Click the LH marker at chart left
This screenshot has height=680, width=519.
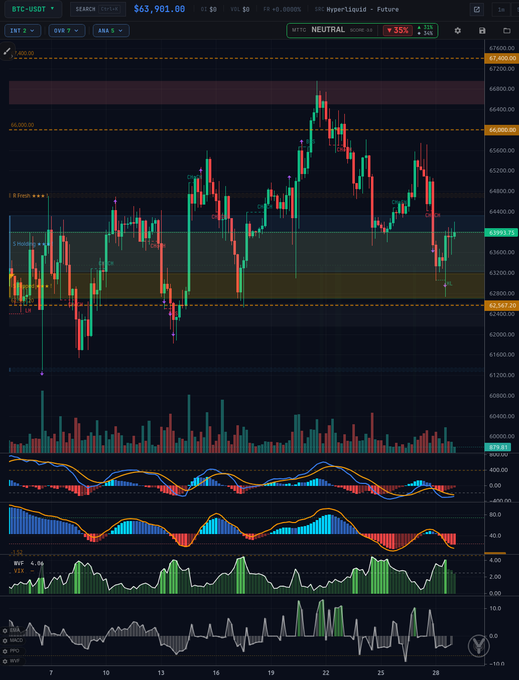[x=28, y=311]
